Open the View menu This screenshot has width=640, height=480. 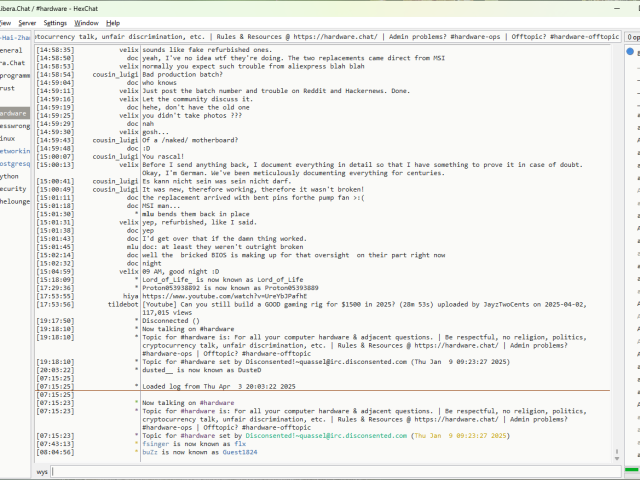coord(4,22)
